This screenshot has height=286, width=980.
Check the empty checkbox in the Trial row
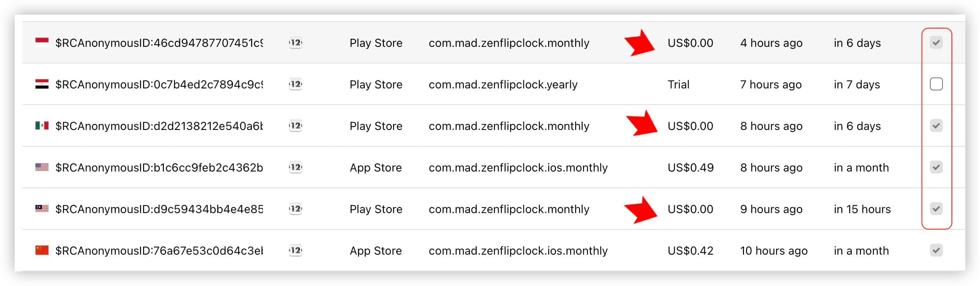click(936, 84)
